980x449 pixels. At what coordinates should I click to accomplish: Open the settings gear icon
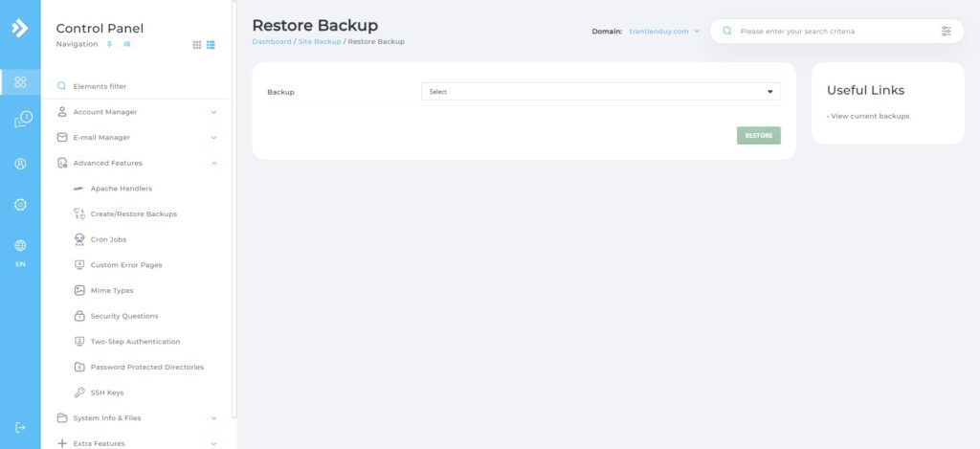pyautogui.click(x=20, y=205)
